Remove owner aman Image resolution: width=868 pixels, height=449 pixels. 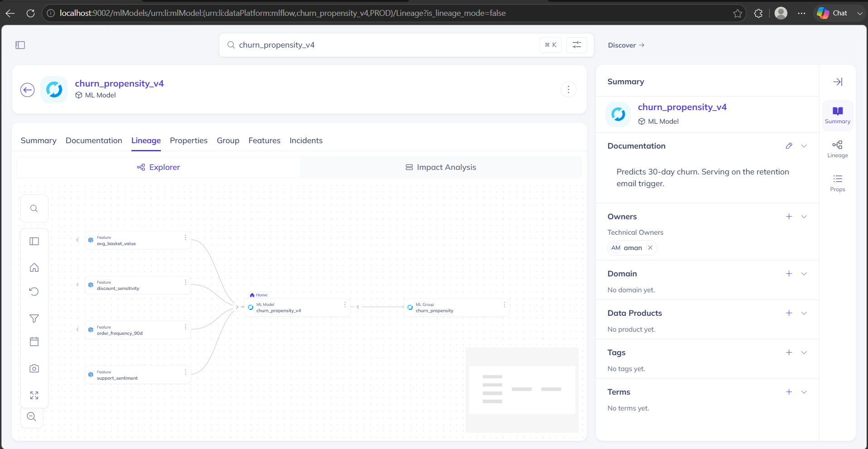click(x=650, y=248)
